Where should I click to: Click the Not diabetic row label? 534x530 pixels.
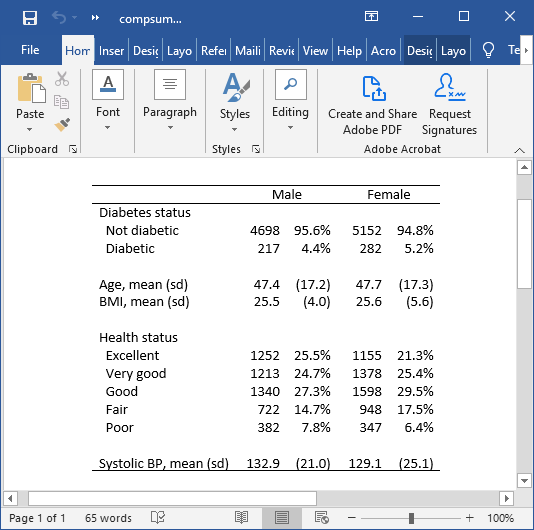coord(142,231)
